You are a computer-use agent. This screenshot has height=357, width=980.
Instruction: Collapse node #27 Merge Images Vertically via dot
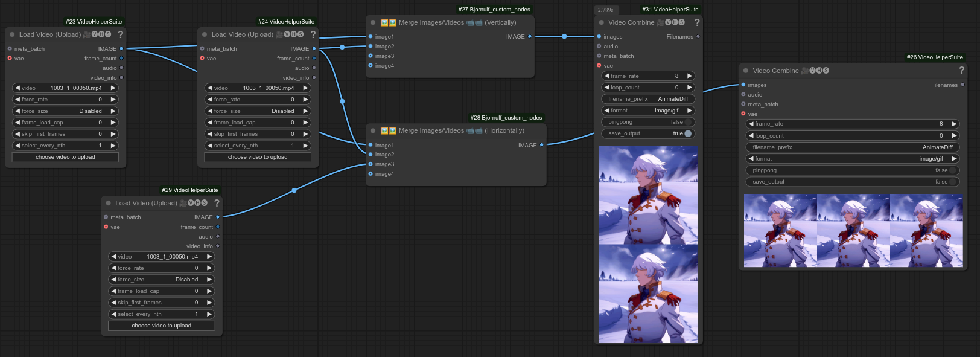tap(373, 22)
